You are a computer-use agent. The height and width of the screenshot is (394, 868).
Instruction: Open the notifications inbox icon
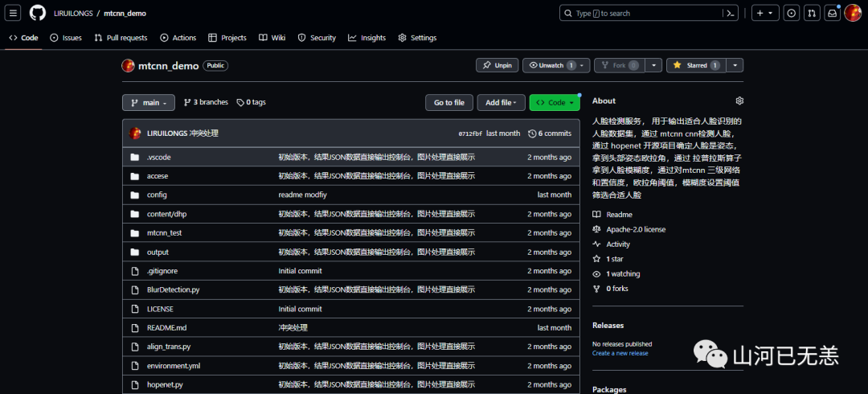(x=832, y=14)
